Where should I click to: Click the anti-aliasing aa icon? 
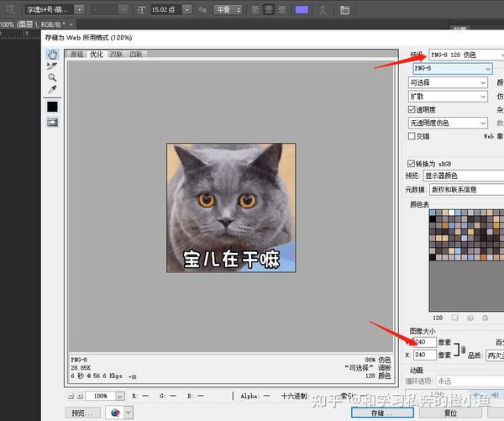[202, 9]
